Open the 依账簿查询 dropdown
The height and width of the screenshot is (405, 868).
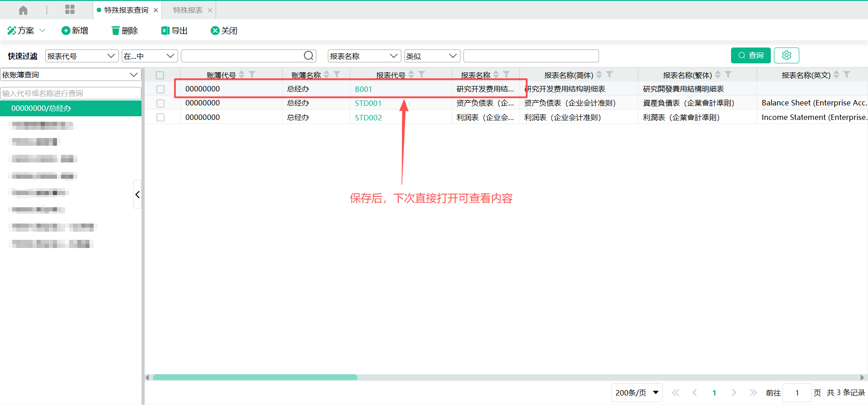(x=71, y=75)
